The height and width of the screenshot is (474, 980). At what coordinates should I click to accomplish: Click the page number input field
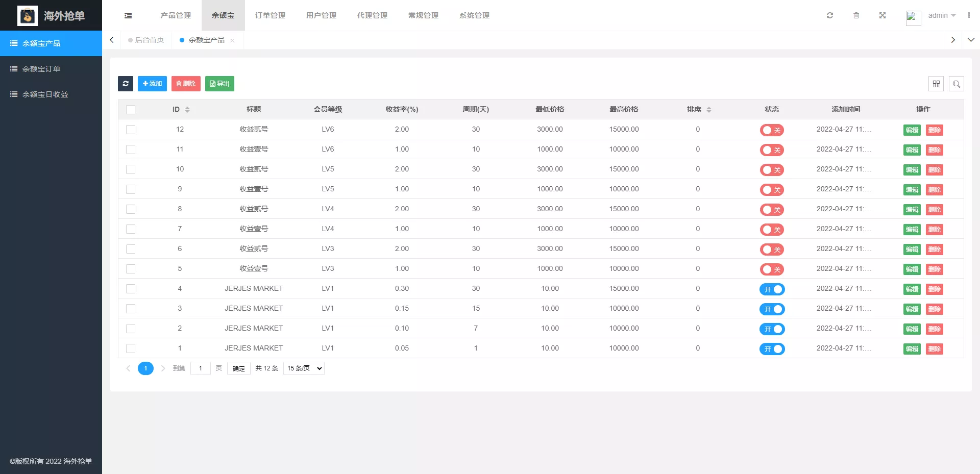[x=201, y=368]
